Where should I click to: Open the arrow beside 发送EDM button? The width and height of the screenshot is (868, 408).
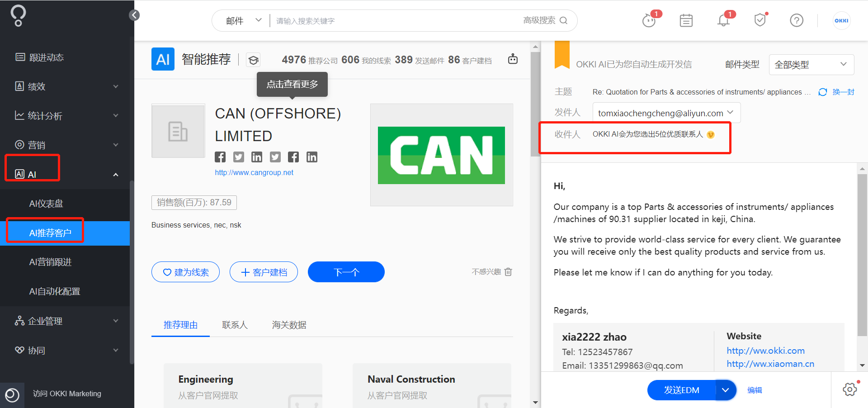pyautogui.click(x=726, y=390)
